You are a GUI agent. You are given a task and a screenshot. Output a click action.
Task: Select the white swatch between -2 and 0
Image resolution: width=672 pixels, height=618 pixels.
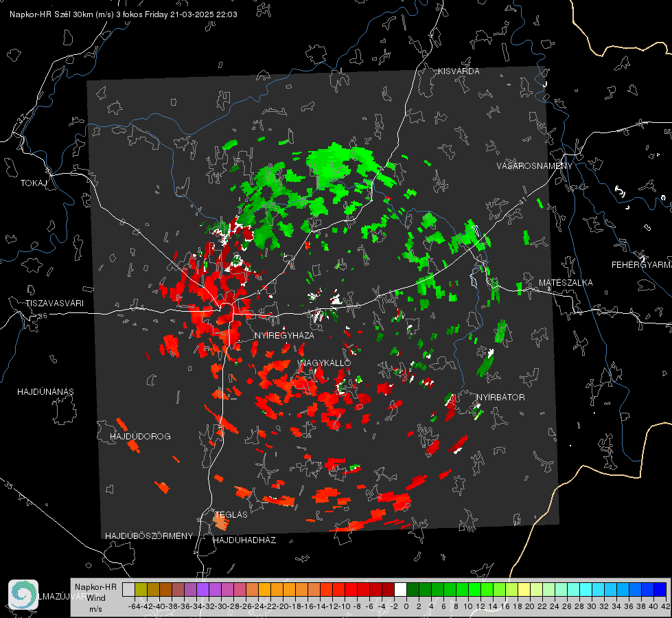(400, 589)
